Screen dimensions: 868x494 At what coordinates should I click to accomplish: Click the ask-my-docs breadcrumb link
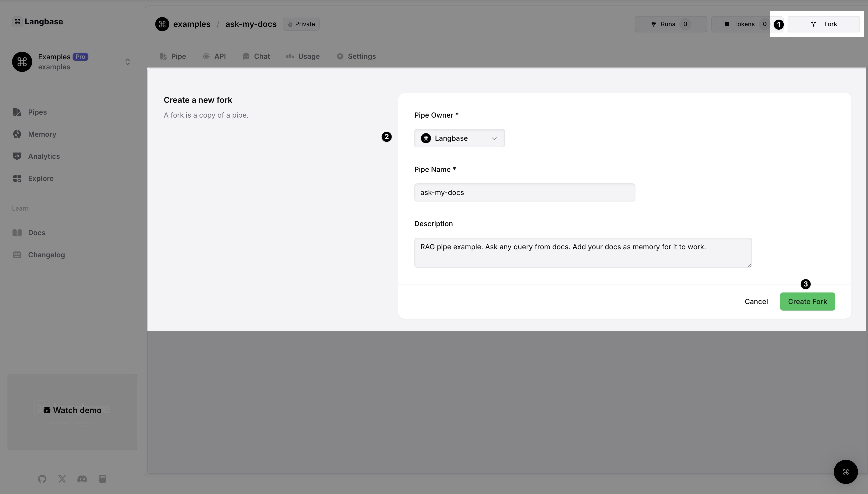[x=251, y=24]
